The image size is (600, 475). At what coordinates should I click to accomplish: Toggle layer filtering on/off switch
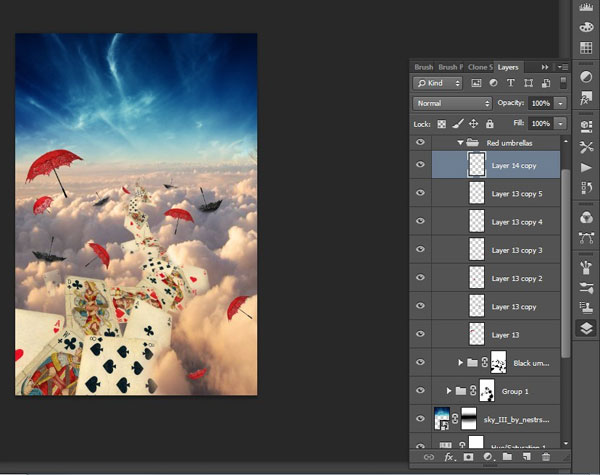tap(563, 83)
